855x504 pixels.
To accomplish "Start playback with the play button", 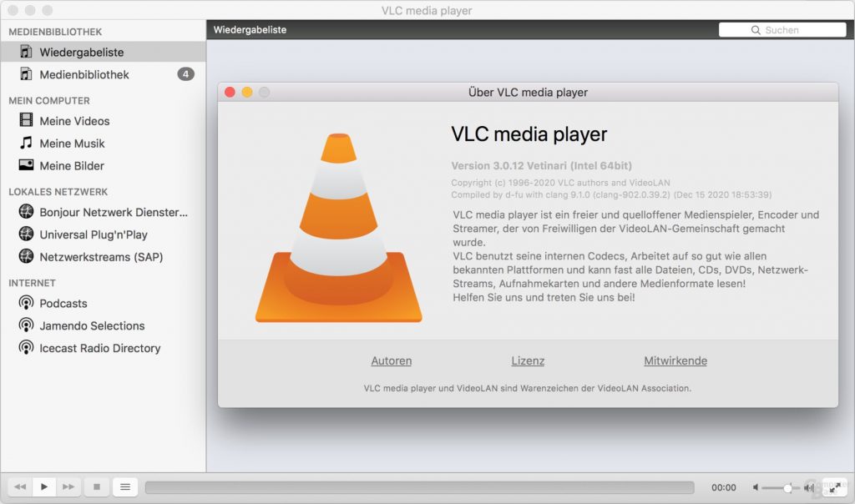I will tap(44, 486).
